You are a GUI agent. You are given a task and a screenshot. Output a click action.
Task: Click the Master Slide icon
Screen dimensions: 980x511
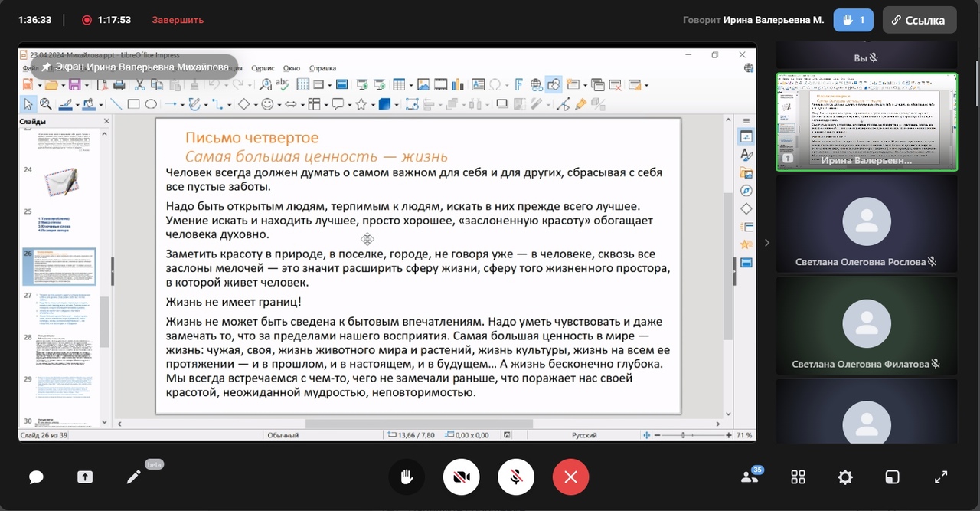coord(342,85)
